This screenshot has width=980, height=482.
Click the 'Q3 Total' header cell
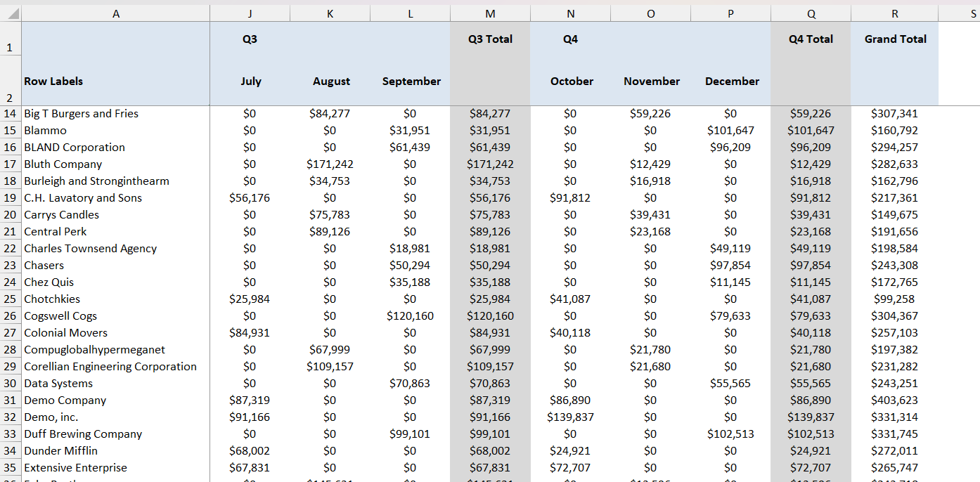tap(491, 39)
